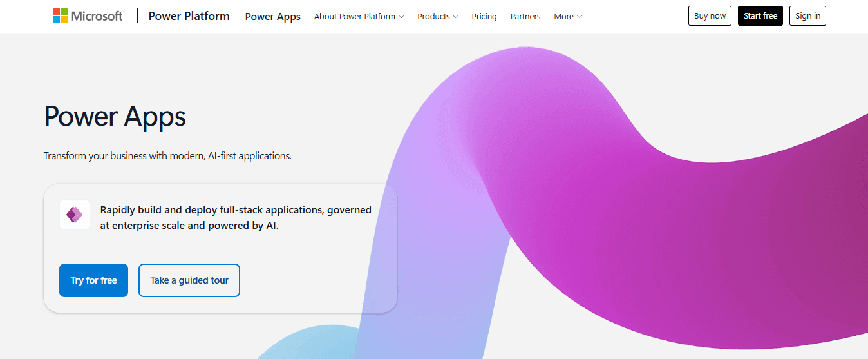Viewport: 868px width, 359px height.
Task: Click the blue Try for free button
Action: (x=93, y=280)
